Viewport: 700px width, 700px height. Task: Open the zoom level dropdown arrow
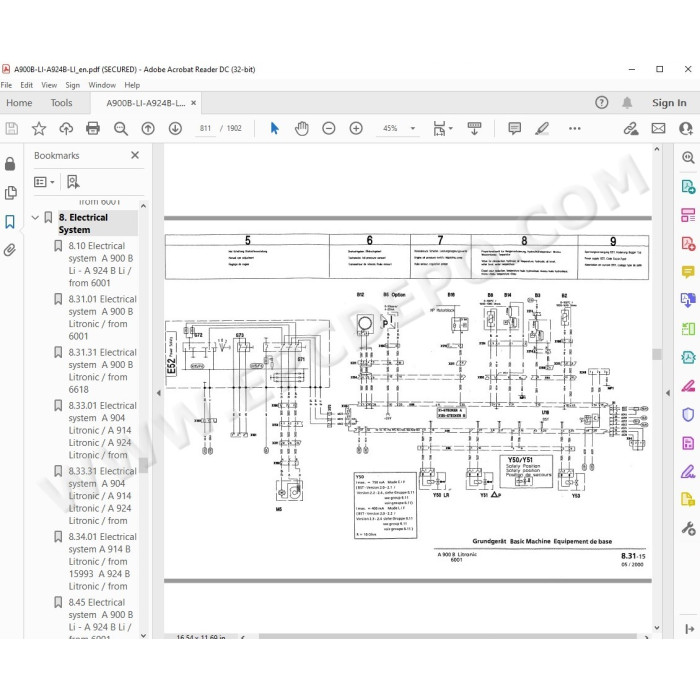click(412, 129)
